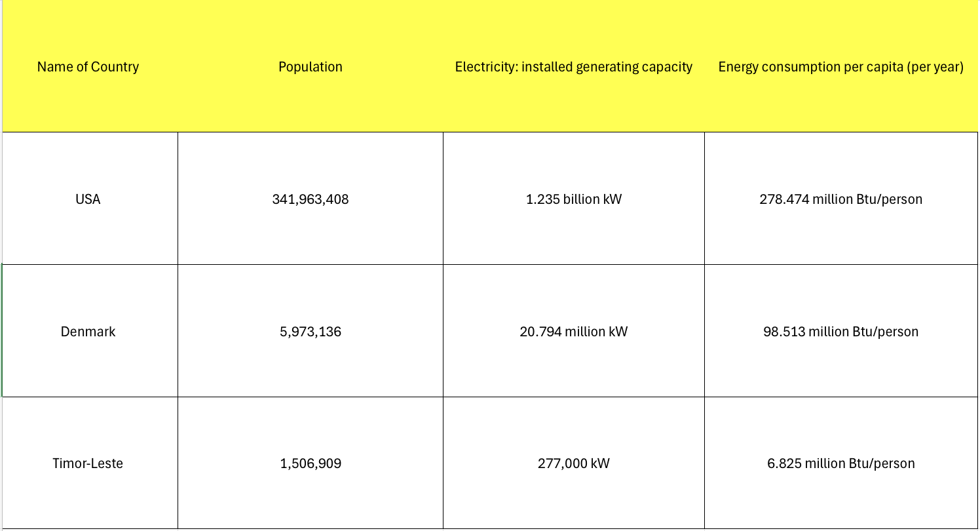Click Timor-Leste's population value 1,506,909

point(311,463)
